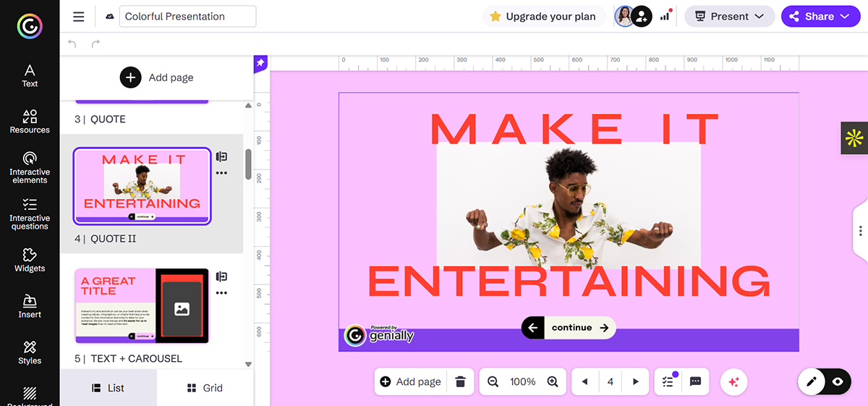Select the TEXT + CAROUSEL page thumbnail

pyautogui.click(x=142, y=306)
